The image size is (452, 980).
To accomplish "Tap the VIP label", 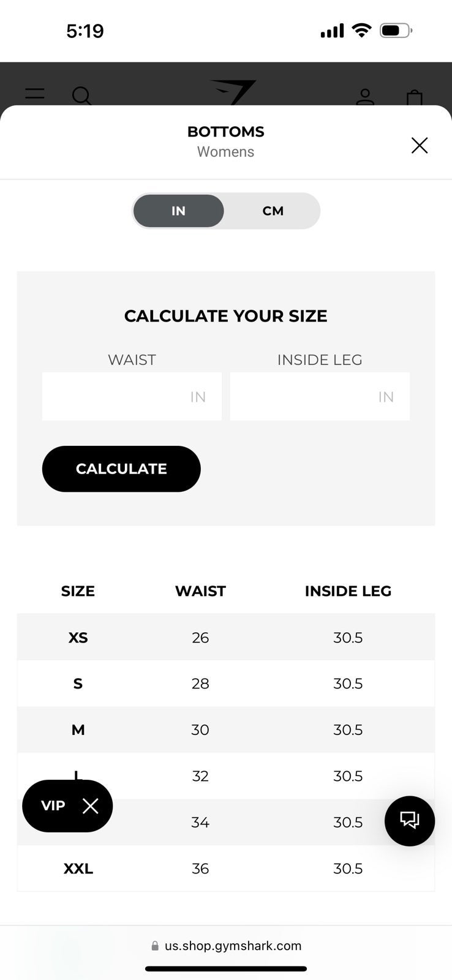I will 53,805.
